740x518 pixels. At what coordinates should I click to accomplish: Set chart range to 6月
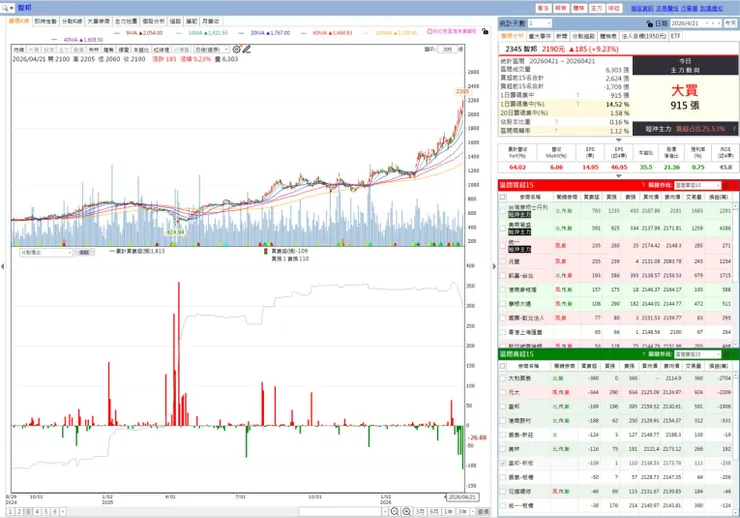(434, 511)
